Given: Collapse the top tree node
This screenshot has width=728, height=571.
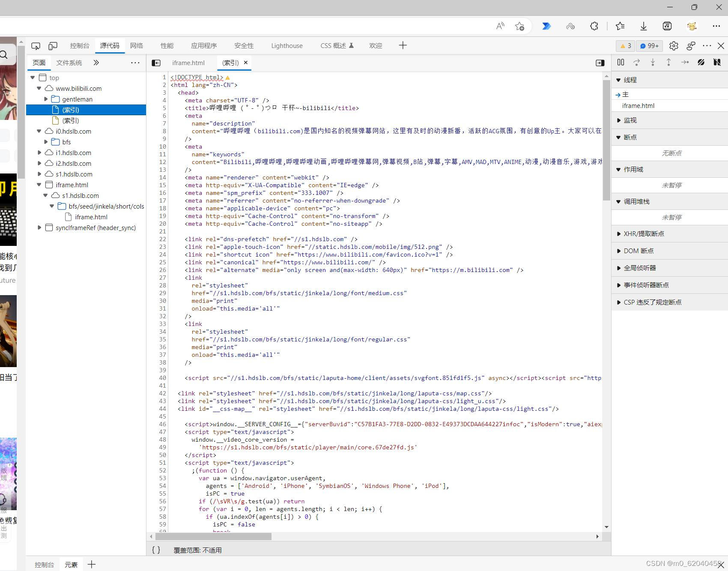Looking at the screenshot, I should pos(33,78).
